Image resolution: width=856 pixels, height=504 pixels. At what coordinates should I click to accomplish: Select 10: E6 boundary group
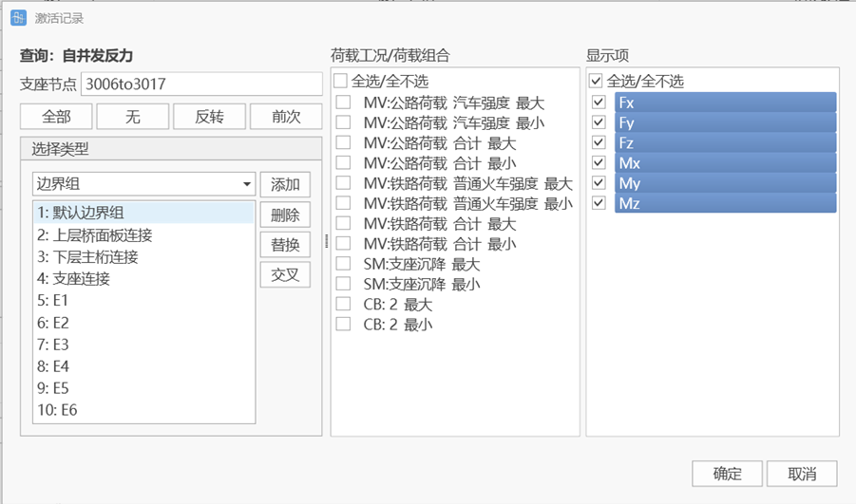(x=144, y=410)
